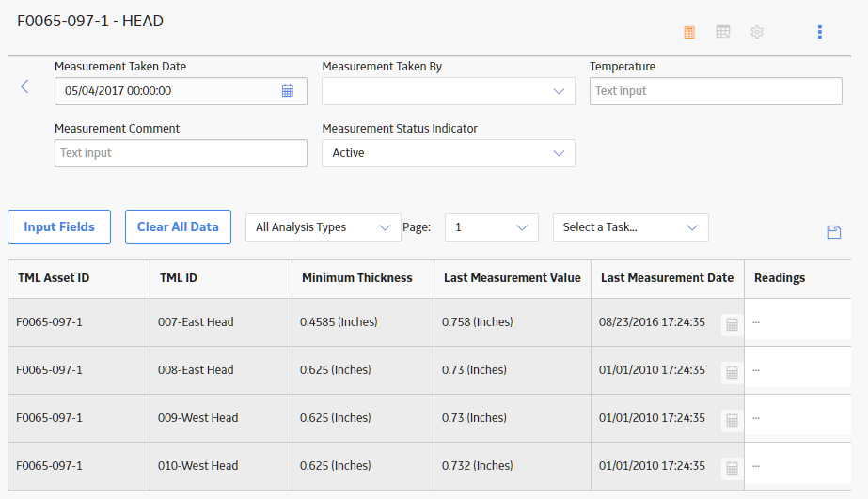Image resolution: width=868 pixels, height=499 pixels.
Task: Click 0.73 (Inches) value in 009-West Head row
Action: click(513, 418)
